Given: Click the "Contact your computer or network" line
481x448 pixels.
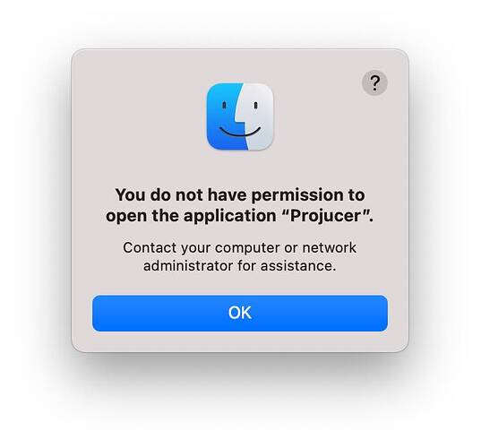Looking at the screenshot, I should click(x=240, y=247).
